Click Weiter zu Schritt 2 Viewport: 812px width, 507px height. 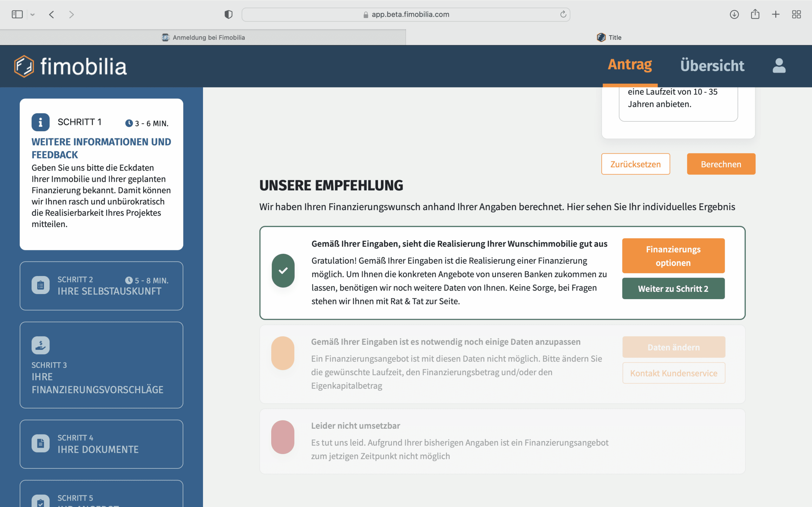click(673, 289)
